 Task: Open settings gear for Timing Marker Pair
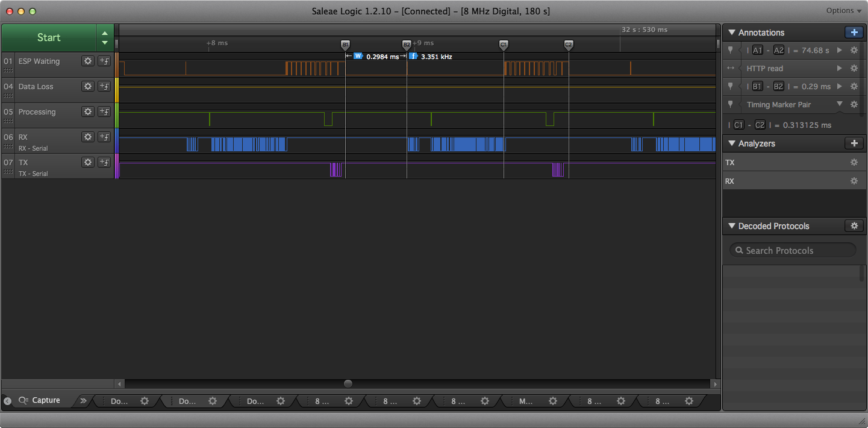(x=854, y=105)
